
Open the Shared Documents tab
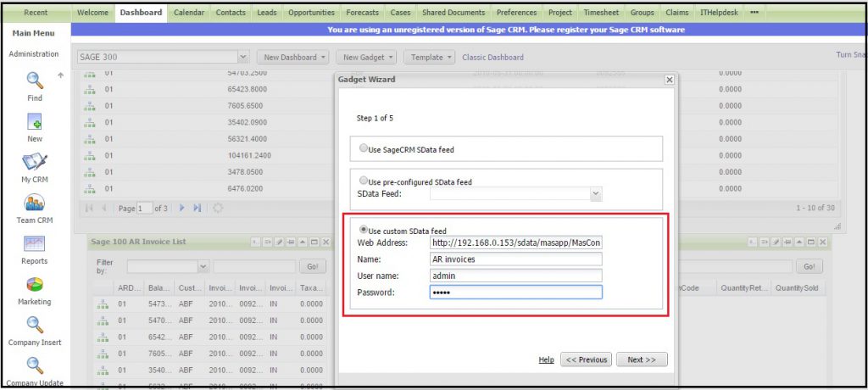(x=453, y=12)
